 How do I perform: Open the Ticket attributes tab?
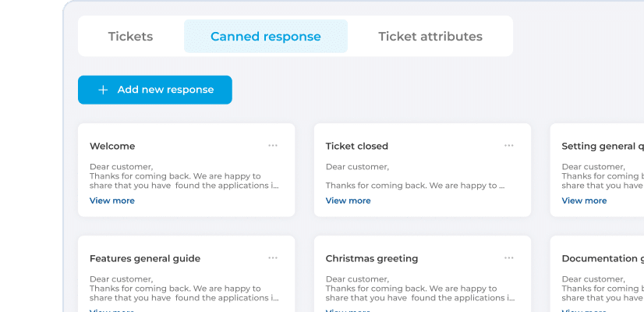pyautogui.click(x=430, y=37)
